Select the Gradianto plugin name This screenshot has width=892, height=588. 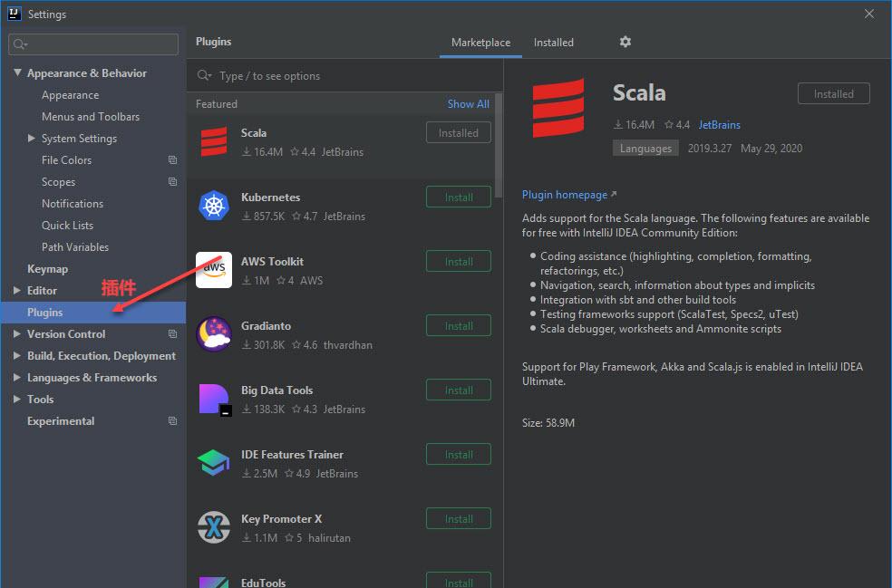pos(266,326)
